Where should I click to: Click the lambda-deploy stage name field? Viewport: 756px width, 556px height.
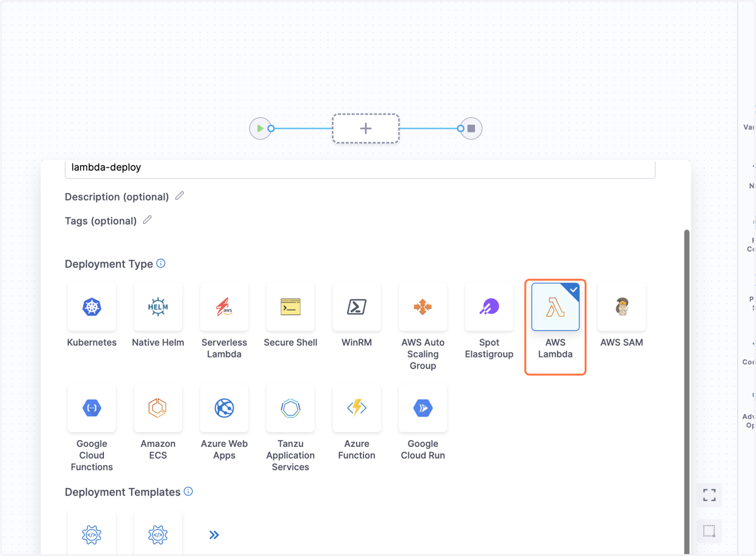point(360,168)
